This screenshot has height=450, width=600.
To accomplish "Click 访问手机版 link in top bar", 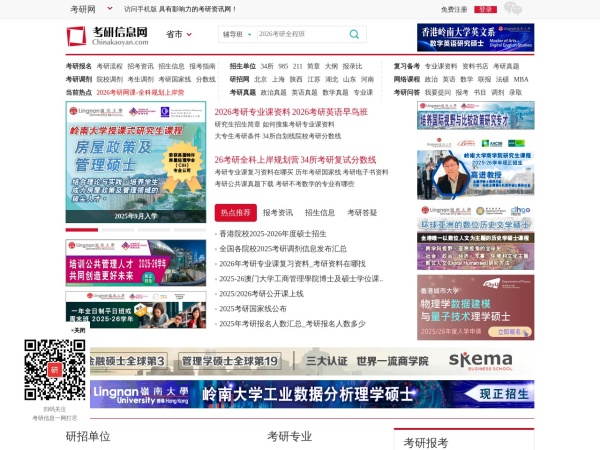I will [x=140, y=9].
